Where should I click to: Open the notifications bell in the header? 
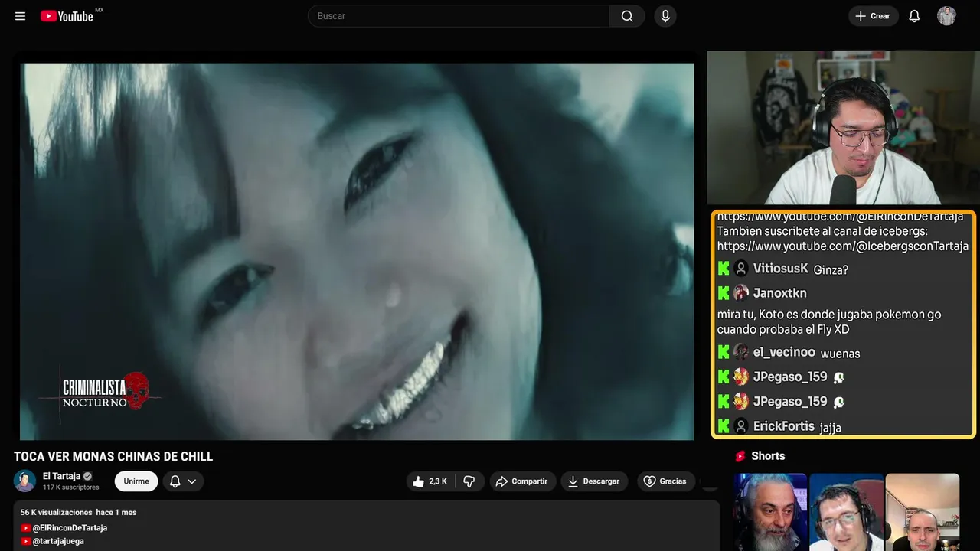pyautogui.click(x=914, y=16)
